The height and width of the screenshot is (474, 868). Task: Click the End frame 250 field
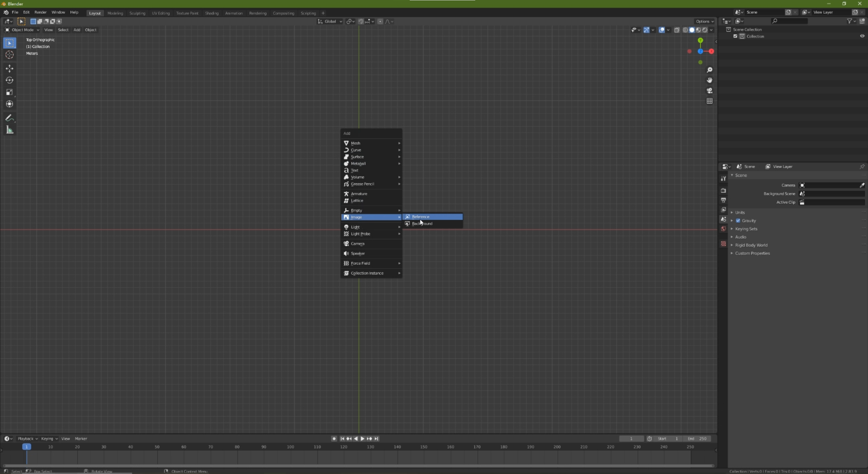[697, 439]
